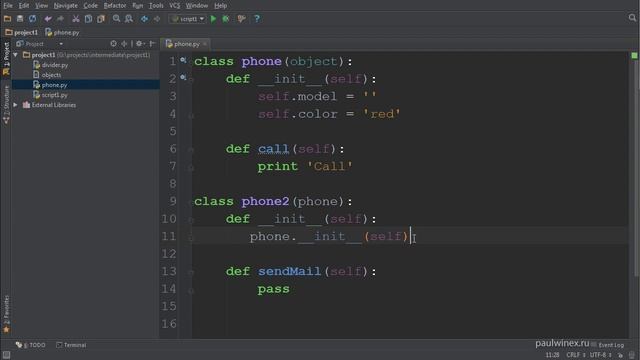Fold the sendMail method on line 13
This screenshot has height=360, width=640.
(191, 272)
